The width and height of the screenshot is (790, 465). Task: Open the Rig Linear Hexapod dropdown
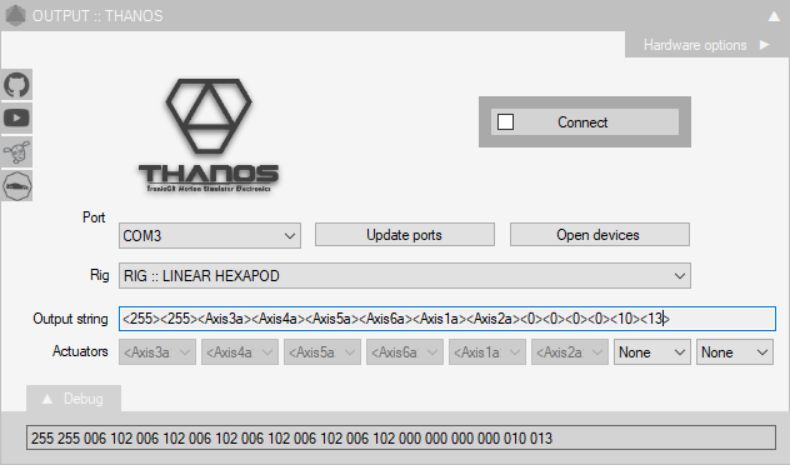click(405, 276)
